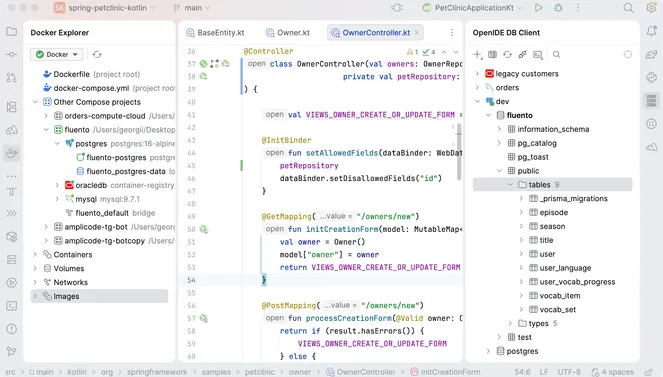This screenshot has width=663, height=377.
Task: Select docker-compose.yml in Docker Explorer
Action: 109,88
